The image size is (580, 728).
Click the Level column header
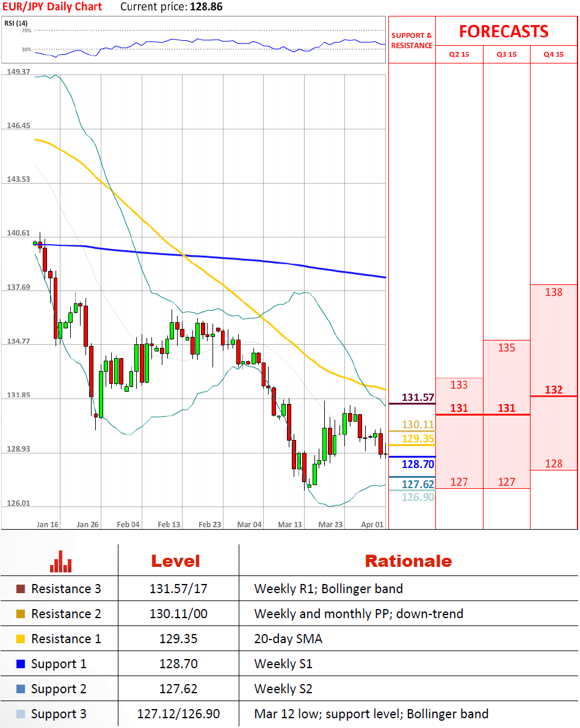point(176,561)
